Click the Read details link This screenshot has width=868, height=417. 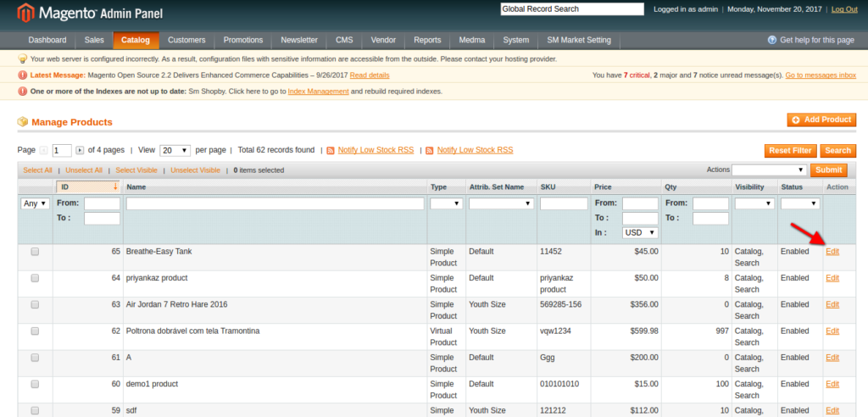pos(370,75)
